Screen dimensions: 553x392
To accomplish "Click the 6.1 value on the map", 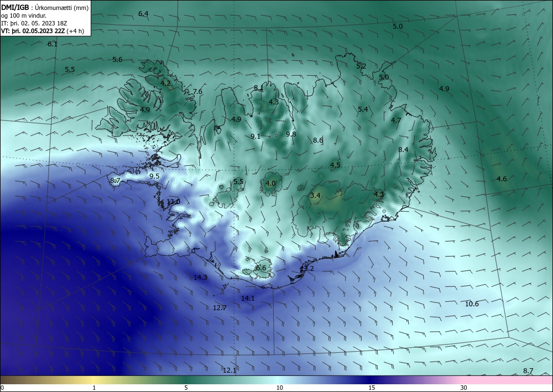I will point(53,44).
